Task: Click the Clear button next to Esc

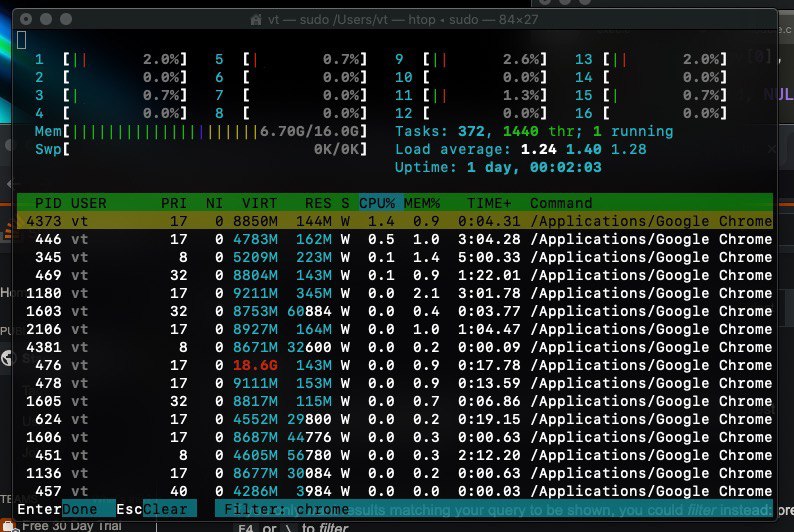Action: [x=169, y=509]
